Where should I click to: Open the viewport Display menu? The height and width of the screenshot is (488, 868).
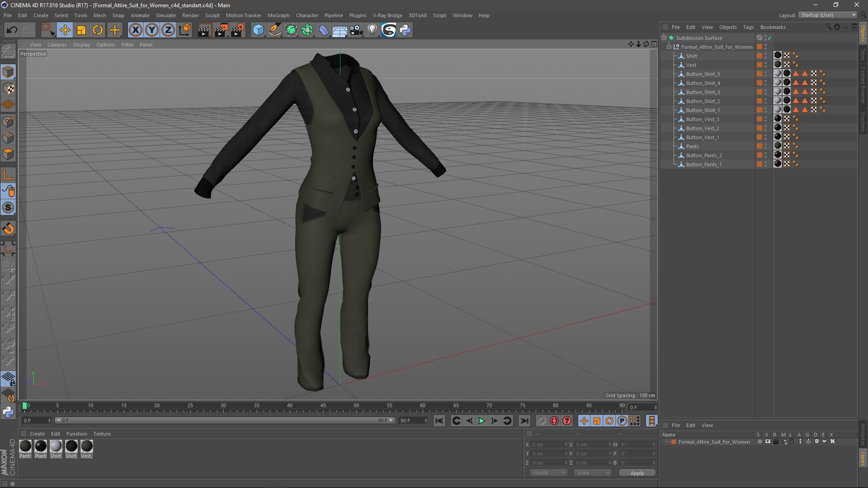point(81,45)
